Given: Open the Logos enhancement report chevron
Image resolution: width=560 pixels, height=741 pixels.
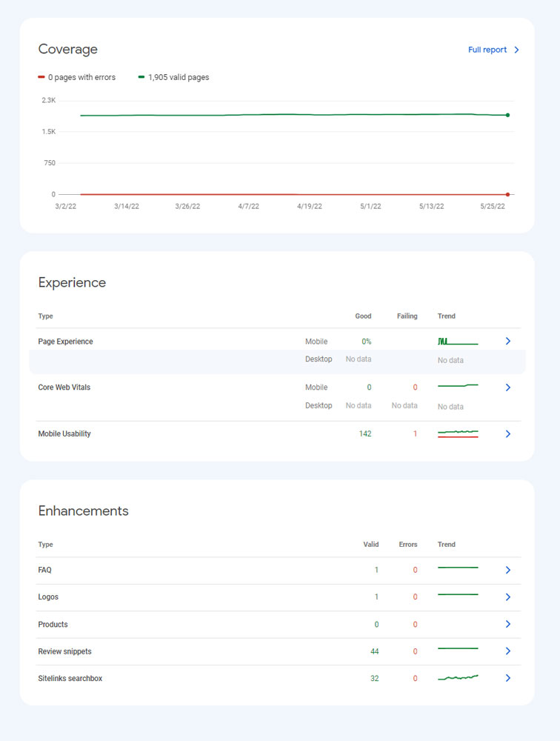Looking at the screenshot, I should (x=508, y=597).
